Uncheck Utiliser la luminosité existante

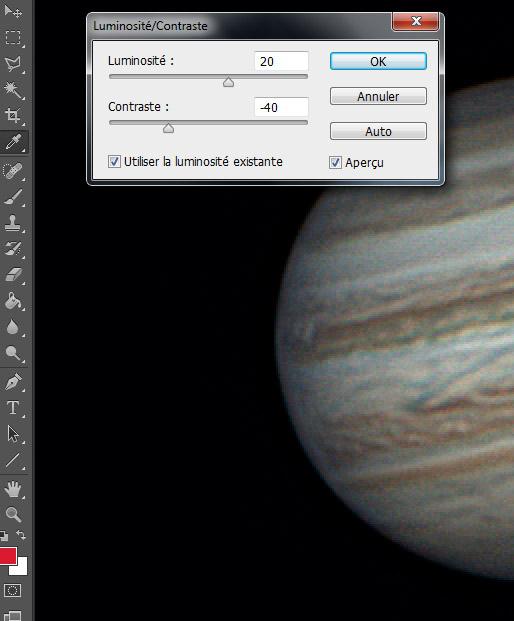point(114,162)
